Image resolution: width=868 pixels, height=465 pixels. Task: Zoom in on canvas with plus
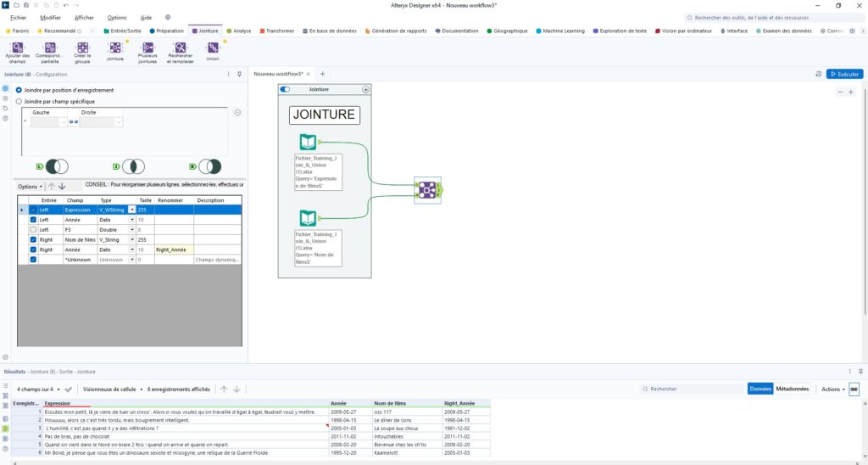pos(851,92)
